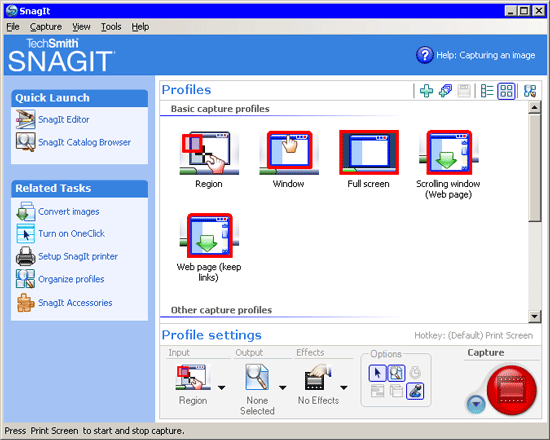Toggle the preview window option
This screenshot has width=550, height=440.
pos(396,373)
